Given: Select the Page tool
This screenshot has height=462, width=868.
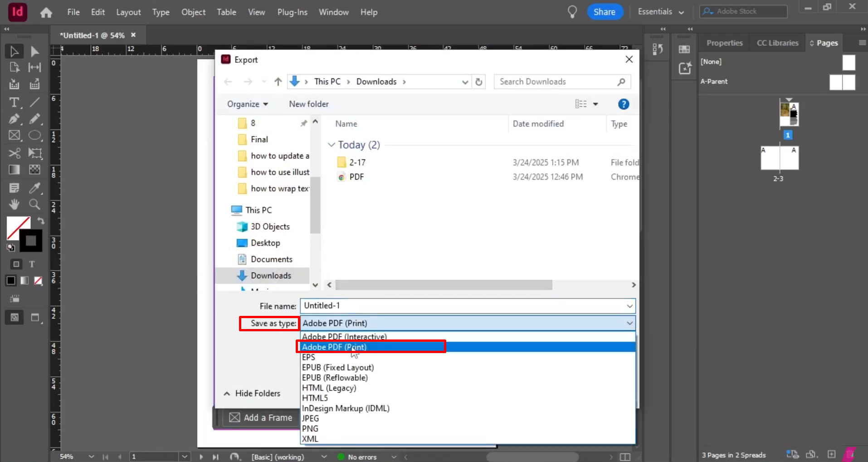Looking at the screenshot, I should 14,68.
